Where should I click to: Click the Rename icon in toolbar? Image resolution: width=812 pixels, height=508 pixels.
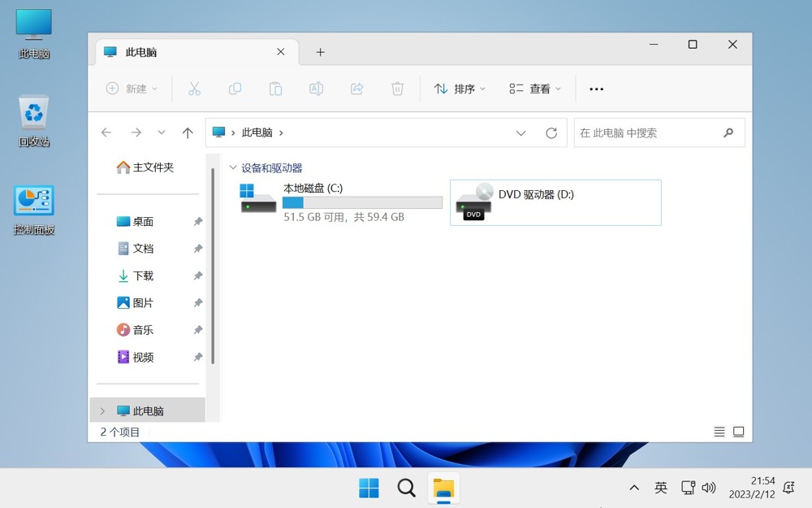click(x=316, y=89)
